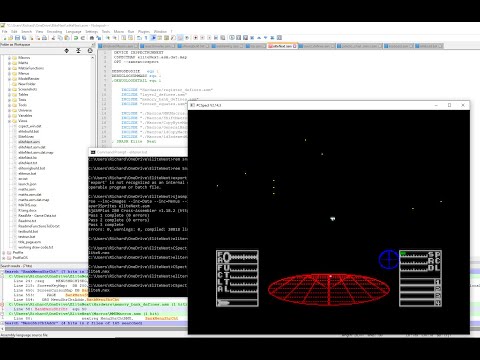The height and width of the screenshot is (360, 480).
Task: Open the File menu
Action: 5,32
